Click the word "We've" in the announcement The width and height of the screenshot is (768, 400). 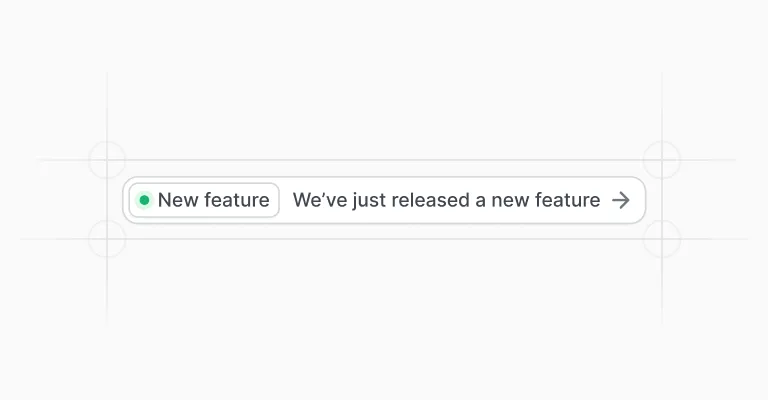320,200
